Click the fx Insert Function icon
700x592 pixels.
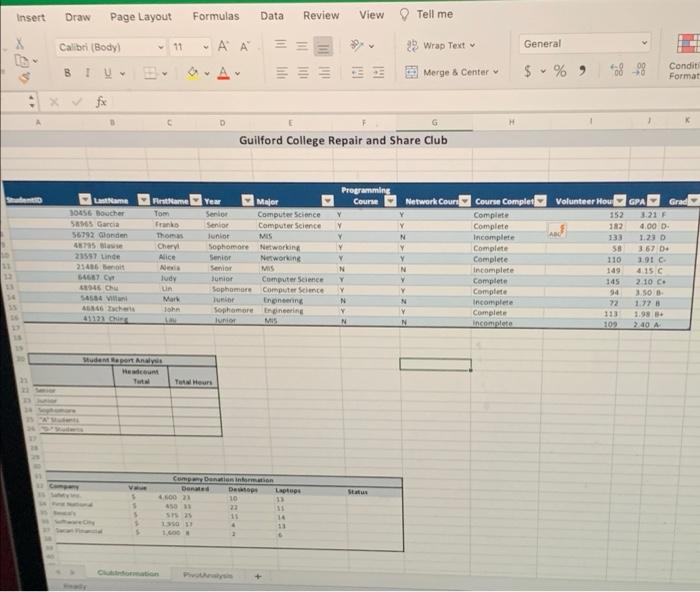(101, 102)
